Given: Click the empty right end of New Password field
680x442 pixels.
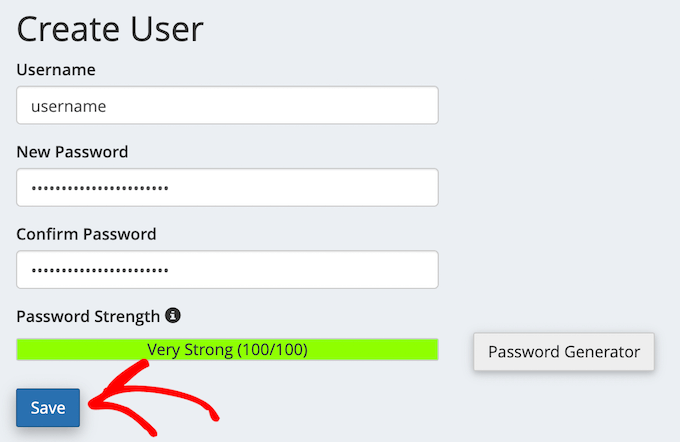Looking at the screenshot, I should click(380, 187).
